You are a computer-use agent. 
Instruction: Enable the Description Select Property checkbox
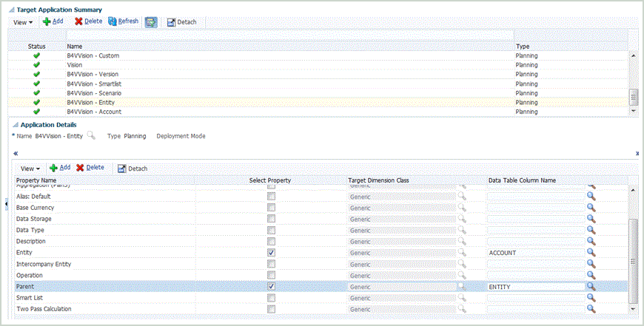click(x=272, y=242)
